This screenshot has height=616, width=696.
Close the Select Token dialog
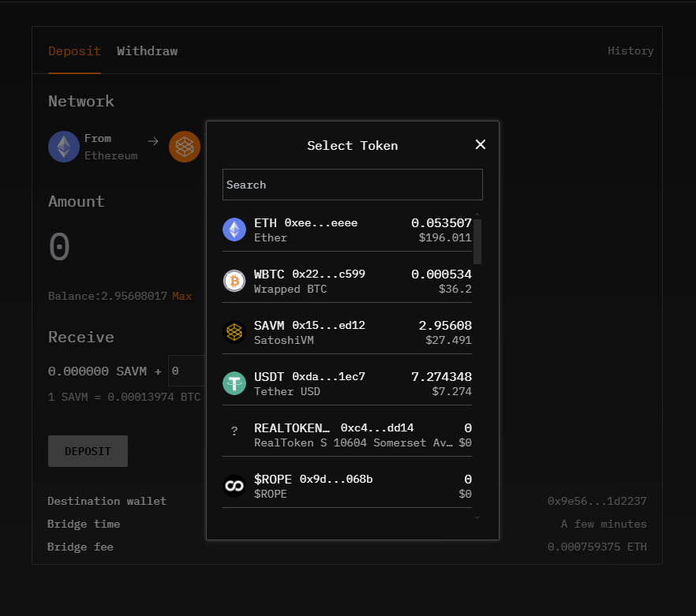click(x=481, y=144)
